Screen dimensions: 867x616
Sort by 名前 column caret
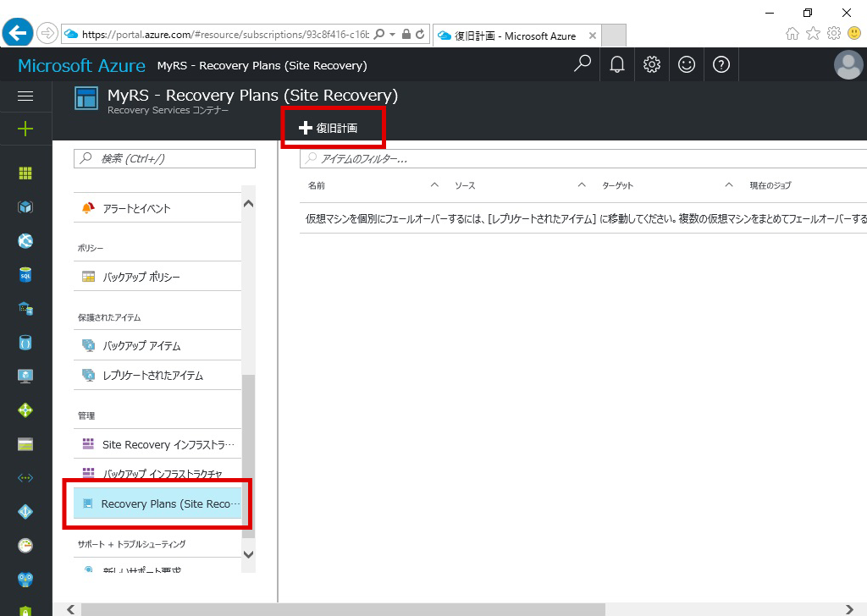pos(434,184)
